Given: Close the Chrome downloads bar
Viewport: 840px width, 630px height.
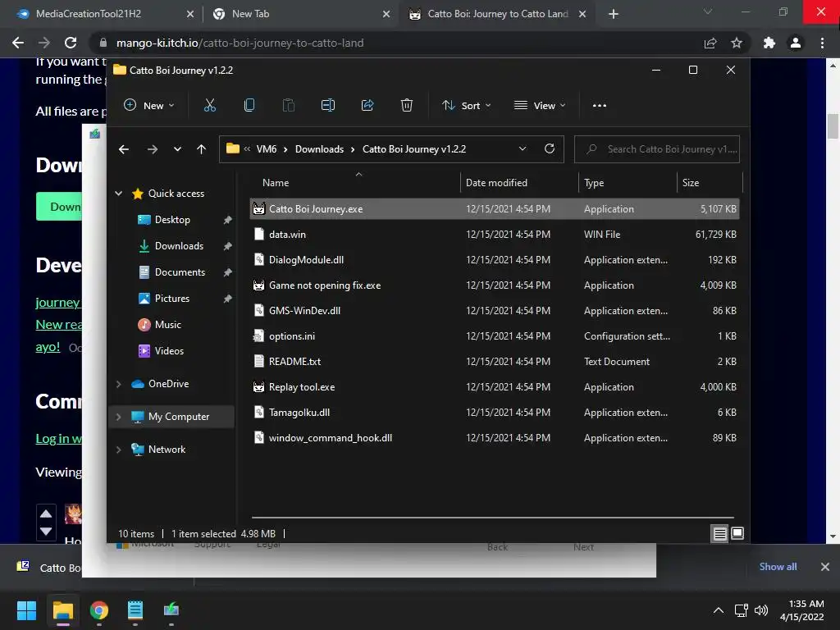Looking at the screenshot, I should click(x=825, y=566).
